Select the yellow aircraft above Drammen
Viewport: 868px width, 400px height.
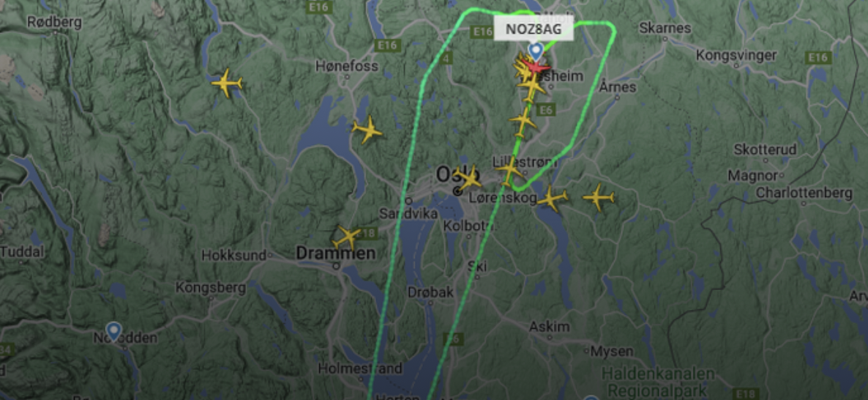tap(346, 237)
